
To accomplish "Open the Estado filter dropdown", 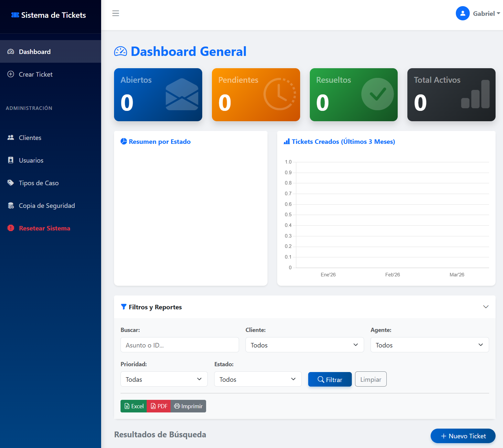I will click(257, 379).
